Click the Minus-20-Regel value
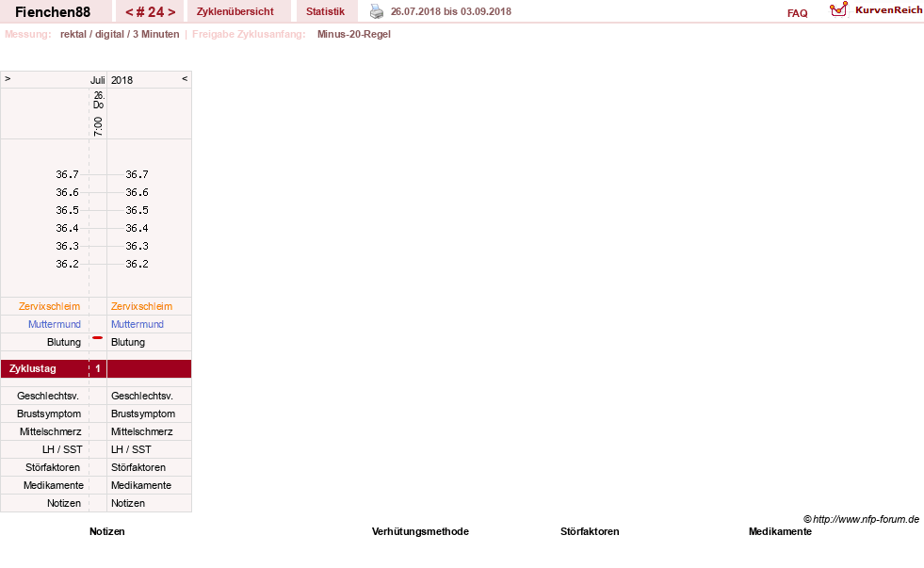The image size is (924, 568). pyautogui.click(x=353, y=34)
